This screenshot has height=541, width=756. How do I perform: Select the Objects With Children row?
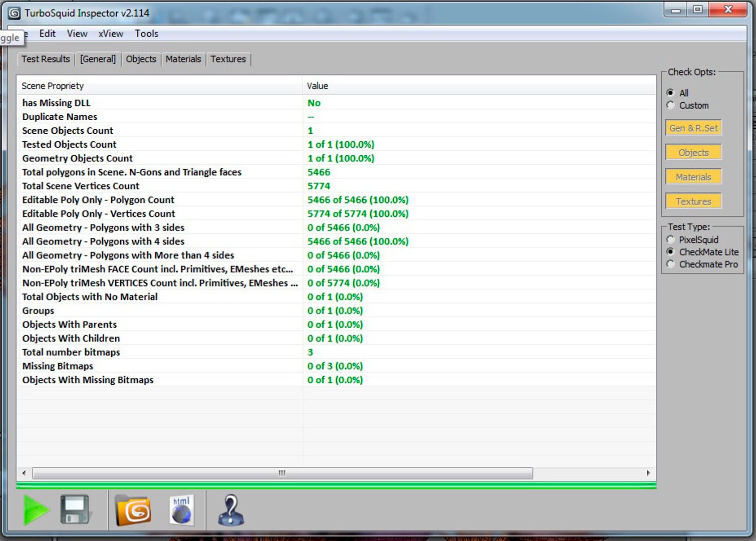pos(336,338)
